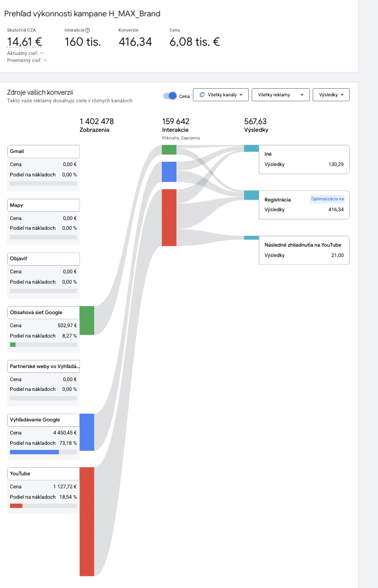Click the blue Vyhľadávanie Google impressions bar

click(x=87, y=432)
